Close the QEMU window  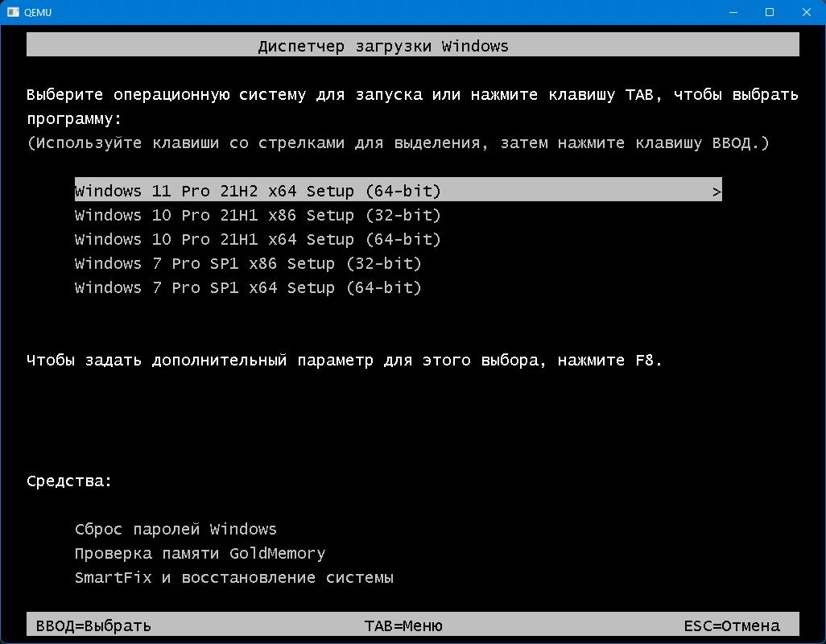(x=807, y=12)
